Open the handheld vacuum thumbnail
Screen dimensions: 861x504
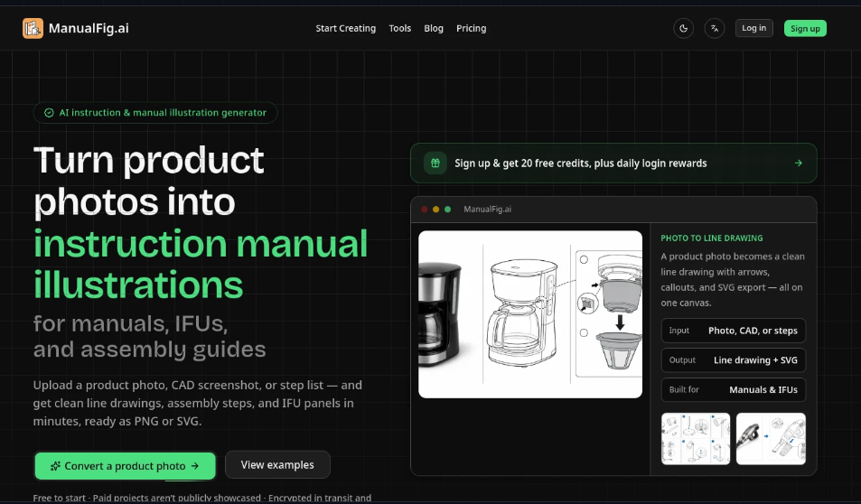pos(771,439)
